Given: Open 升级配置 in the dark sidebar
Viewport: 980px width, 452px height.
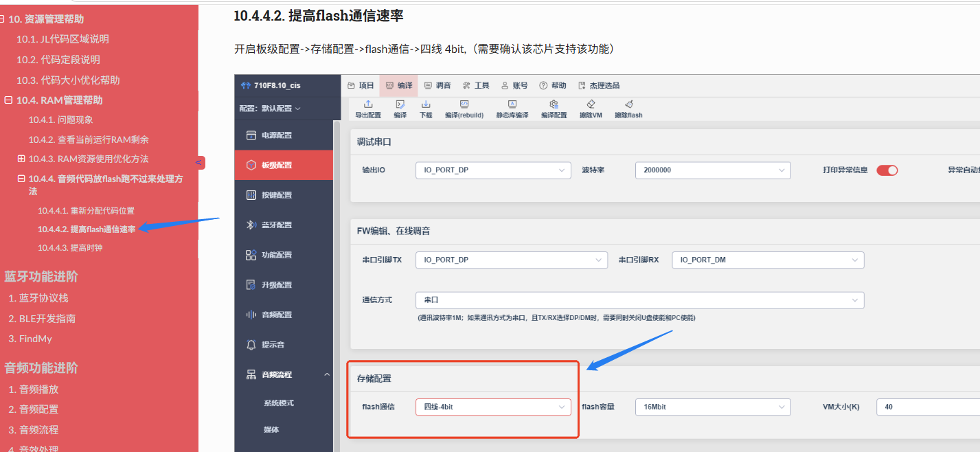Looking at the screenshot, I should [284, 284].
